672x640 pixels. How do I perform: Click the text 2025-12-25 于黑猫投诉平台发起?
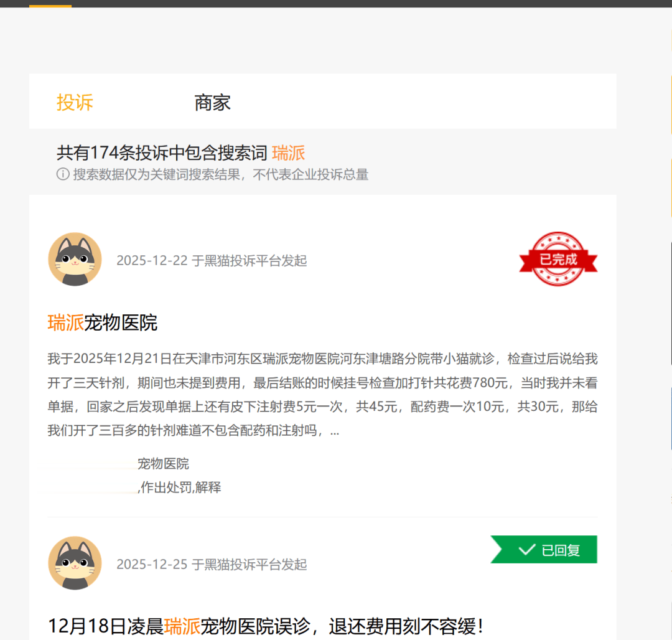pos(212,564)
